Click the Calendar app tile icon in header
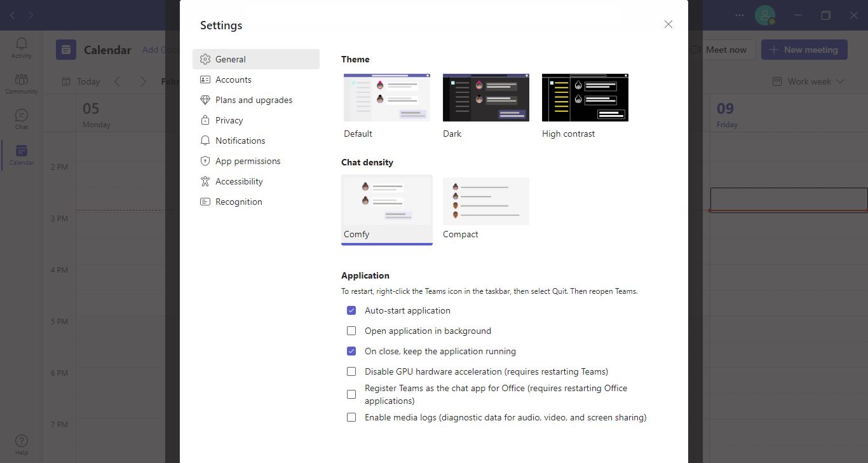The width and height of the screenshot is (868, 463). pos(66,50)
